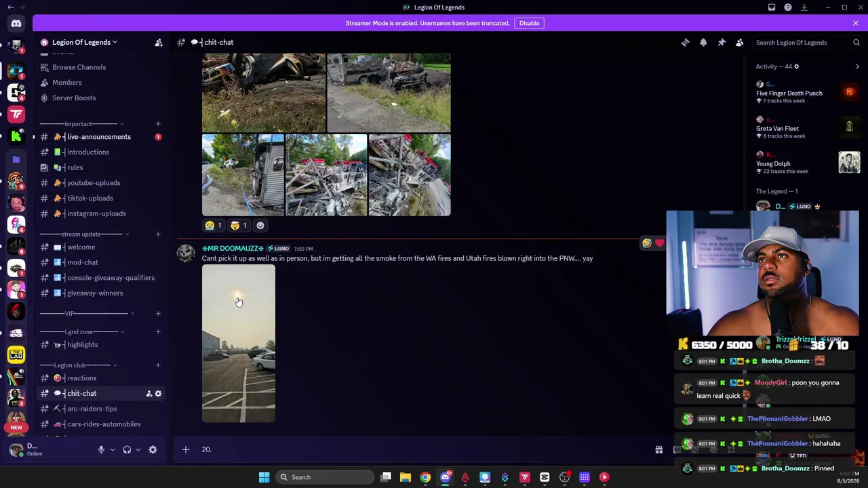
Task: Close the Streamer Mode banner
Action: point(856,23)
